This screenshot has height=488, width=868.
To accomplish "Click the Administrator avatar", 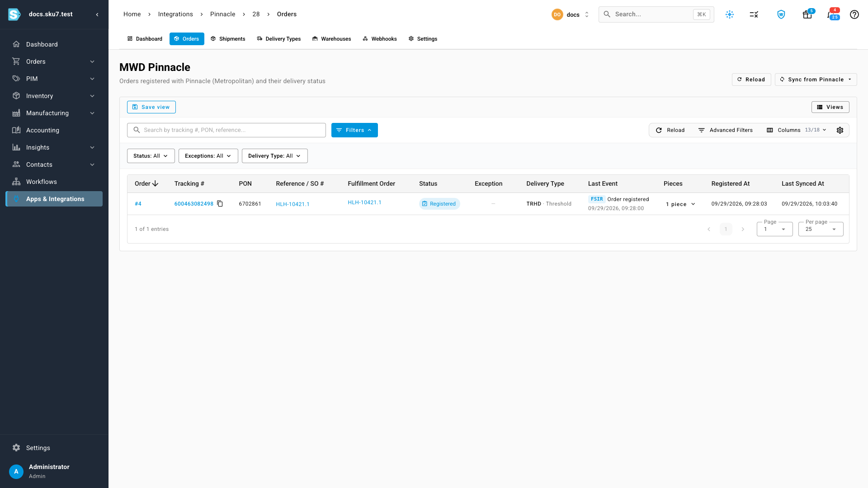I will (x=16, y=471).
